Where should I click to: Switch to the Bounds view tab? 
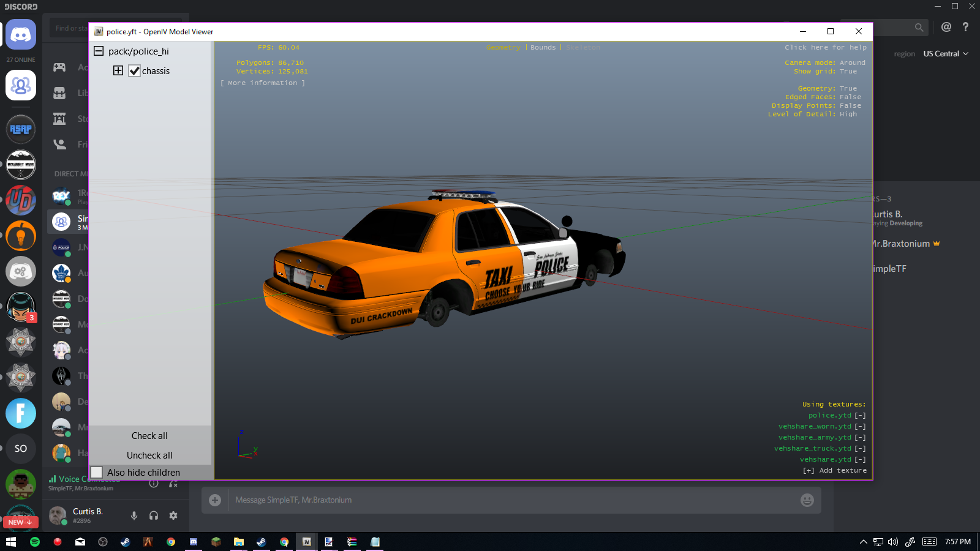[543, 48]
